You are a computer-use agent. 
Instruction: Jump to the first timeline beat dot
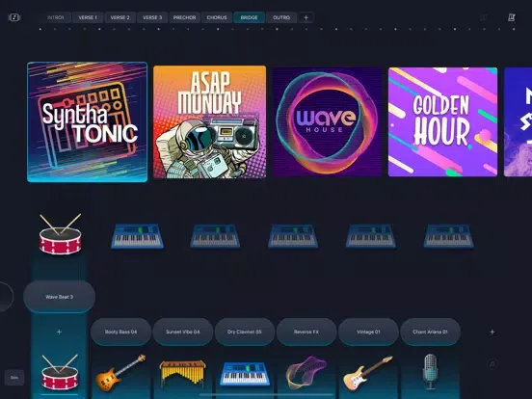pos(40,29)
